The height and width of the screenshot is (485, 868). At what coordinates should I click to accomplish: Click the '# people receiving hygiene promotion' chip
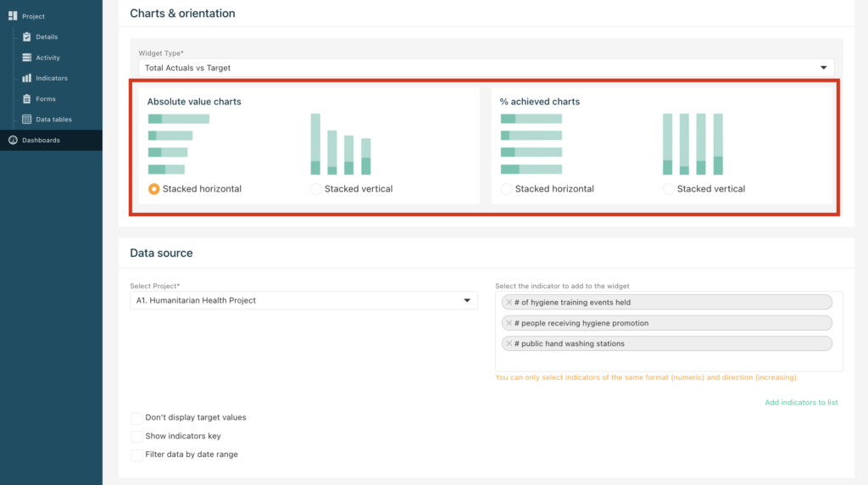tap(666, 323)
